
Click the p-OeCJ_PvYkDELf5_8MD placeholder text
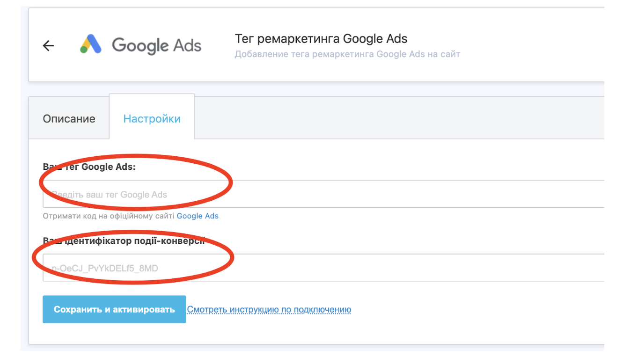[x=105, y=269]
